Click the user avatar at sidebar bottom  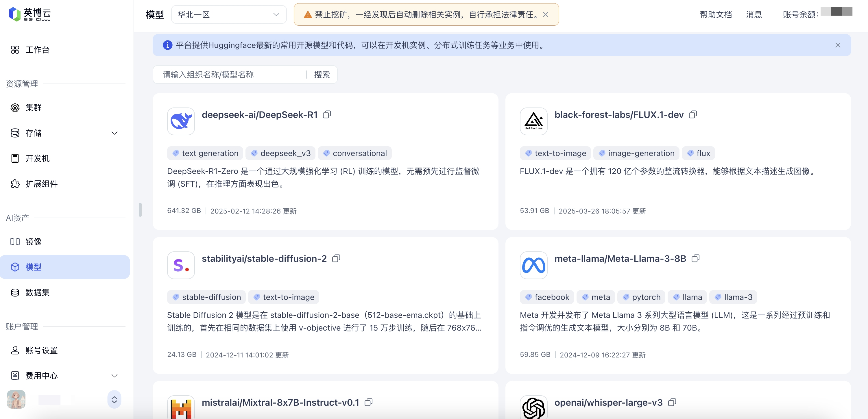(16, 399)
